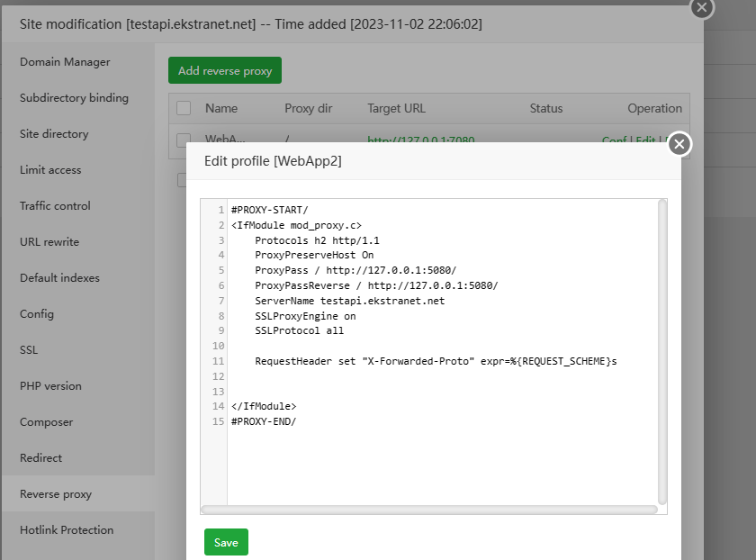Save the proxy configuration profile
This screenshot has height=560, width=756.
click(x=226, y=542)
